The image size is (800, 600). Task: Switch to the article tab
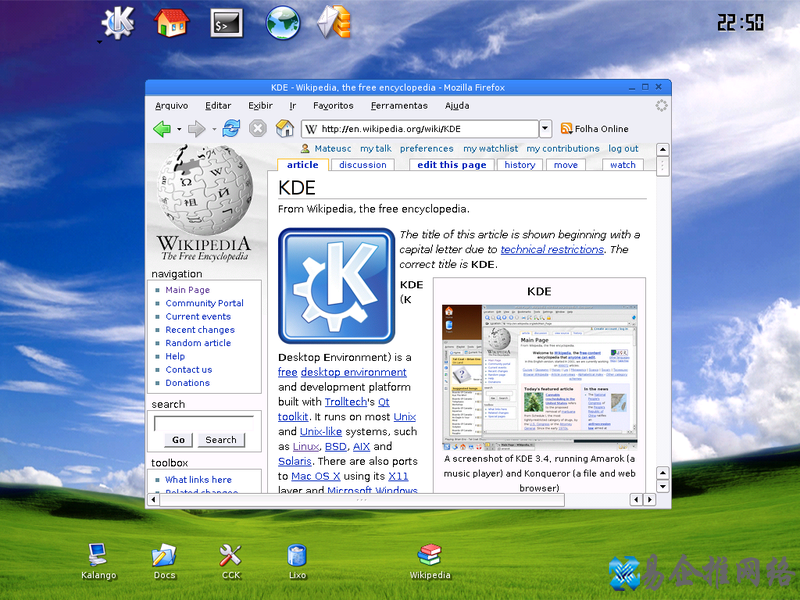(x=303, y=164)
